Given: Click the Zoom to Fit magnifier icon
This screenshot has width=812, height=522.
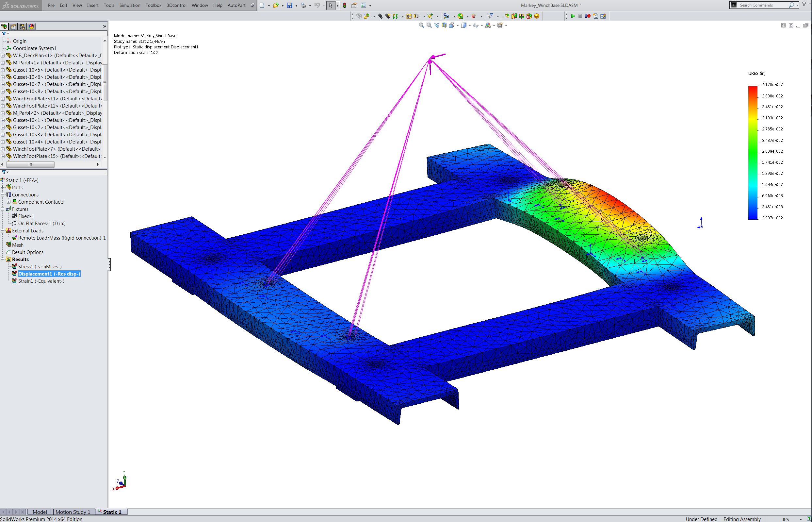Looking at the screenshot, I should click(x=422, y=25).
